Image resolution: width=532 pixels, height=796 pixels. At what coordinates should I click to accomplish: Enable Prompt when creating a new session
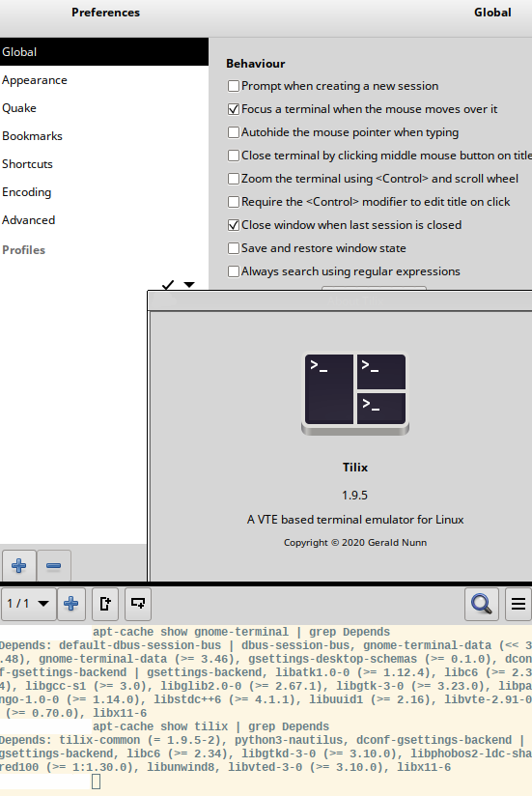point(234,86)
